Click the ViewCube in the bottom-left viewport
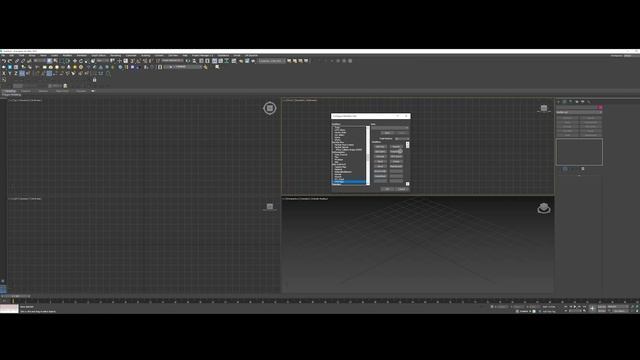 (269, 207)
